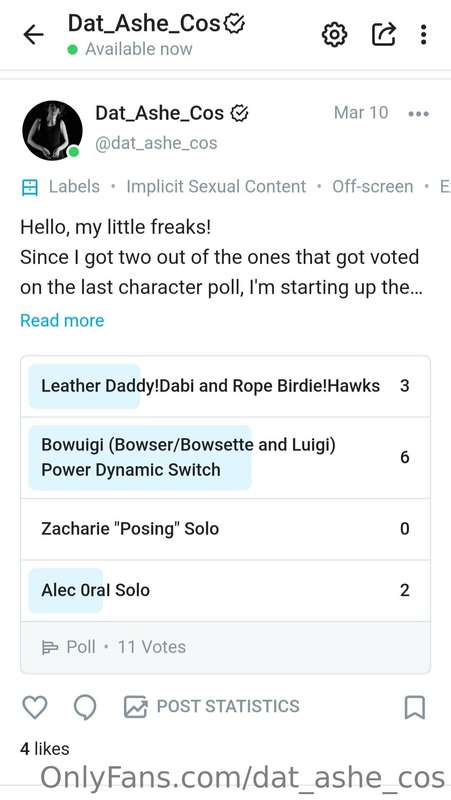Bookmark the post
Viewport: 451px width, 800px height.
415,707
